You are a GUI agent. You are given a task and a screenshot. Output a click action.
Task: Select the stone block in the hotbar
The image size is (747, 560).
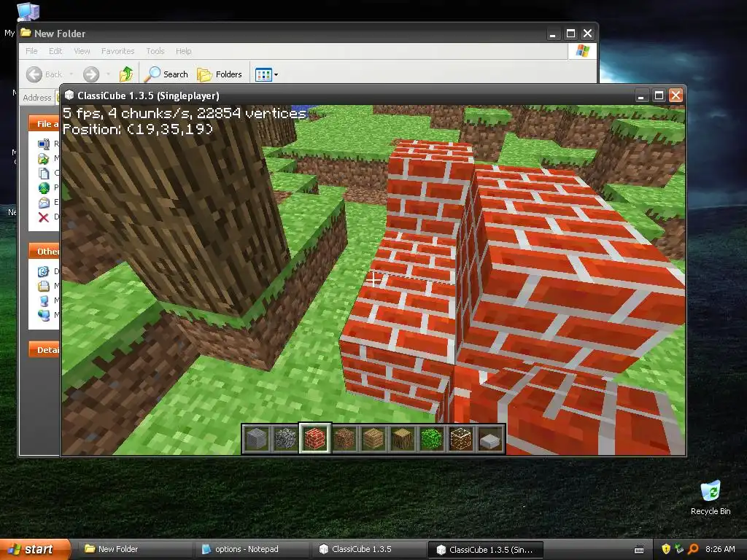pos(256,438)
